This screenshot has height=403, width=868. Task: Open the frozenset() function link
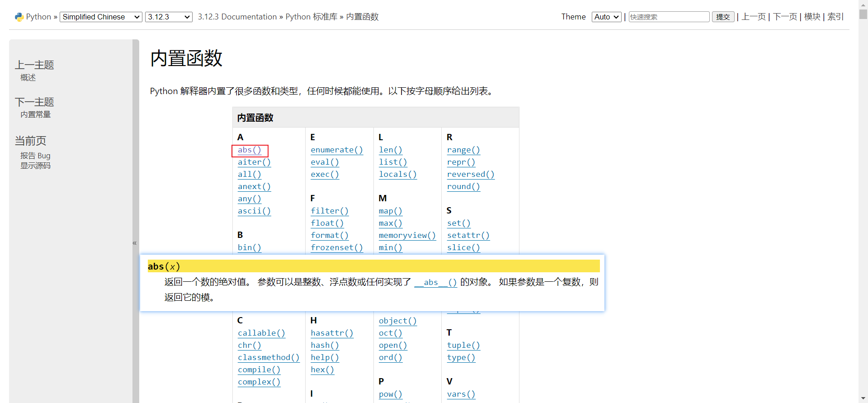click(337, 248)
